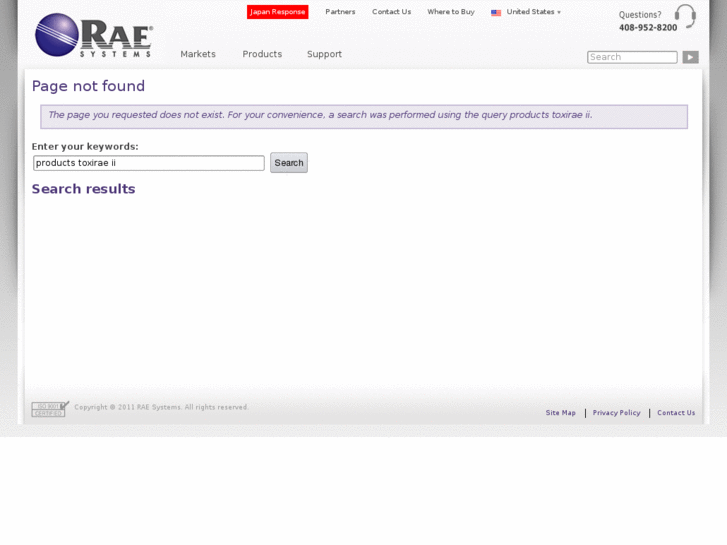Open the Products menu
Viewport: 727px width, 545px height.
tap(262, 54)
